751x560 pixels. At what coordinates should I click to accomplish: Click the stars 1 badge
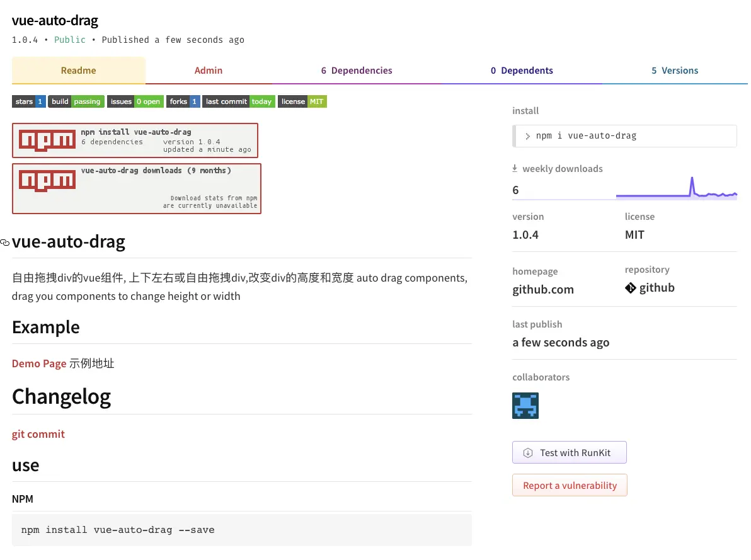click(x=29, y=101)
